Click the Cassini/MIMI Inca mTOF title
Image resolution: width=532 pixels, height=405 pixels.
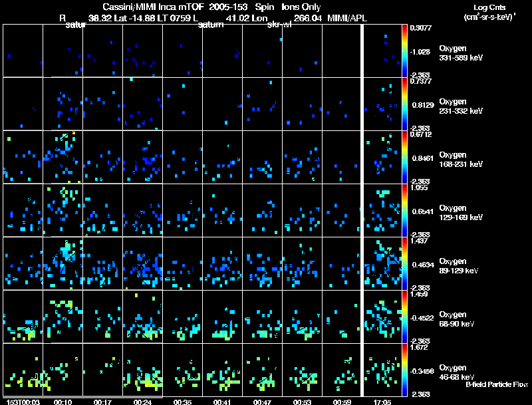[x=153, y=7]
